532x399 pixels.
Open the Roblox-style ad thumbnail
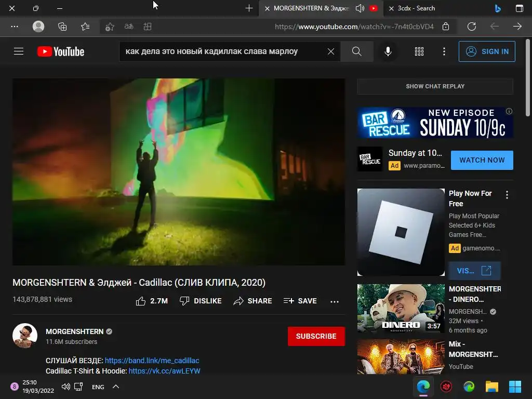[x=401, y=232]
